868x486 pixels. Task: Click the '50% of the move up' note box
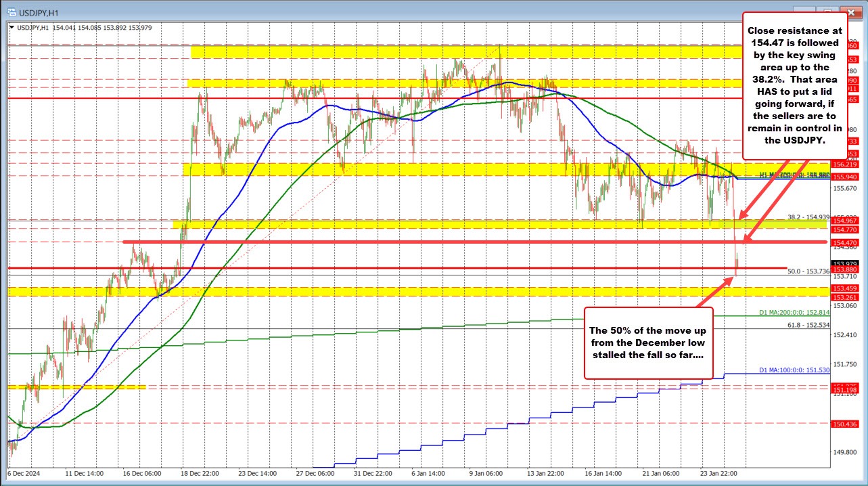648,343
